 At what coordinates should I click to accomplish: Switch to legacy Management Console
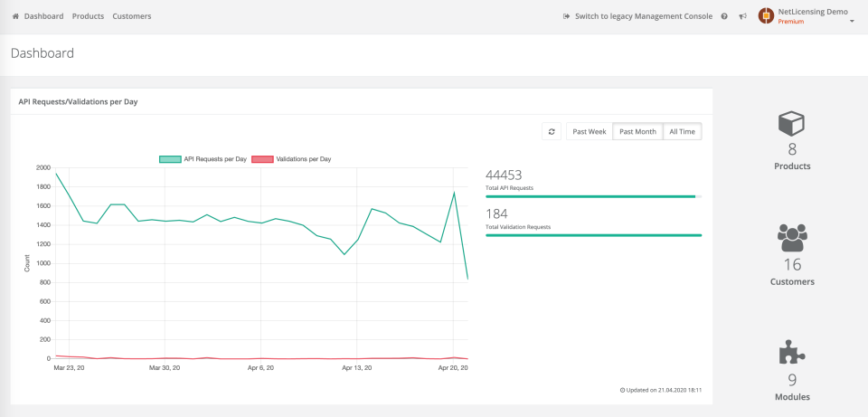coord(637,16)
